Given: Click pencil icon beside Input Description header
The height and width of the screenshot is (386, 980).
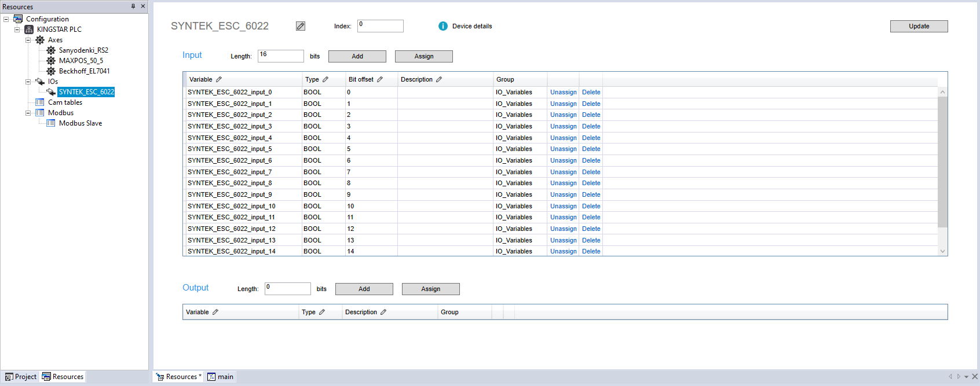Looking at the screenshot, I should (x=439, y=80).
